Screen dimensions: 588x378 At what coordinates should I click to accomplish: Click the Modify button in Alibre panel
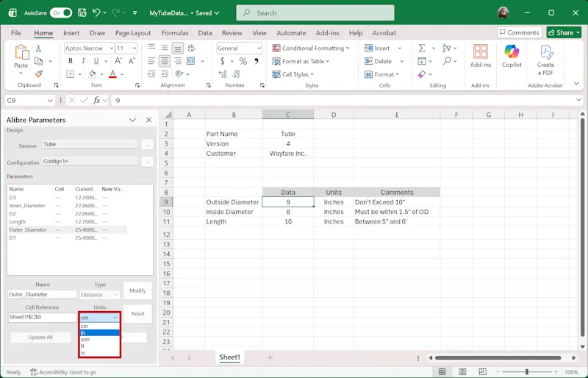pos(137,290)
